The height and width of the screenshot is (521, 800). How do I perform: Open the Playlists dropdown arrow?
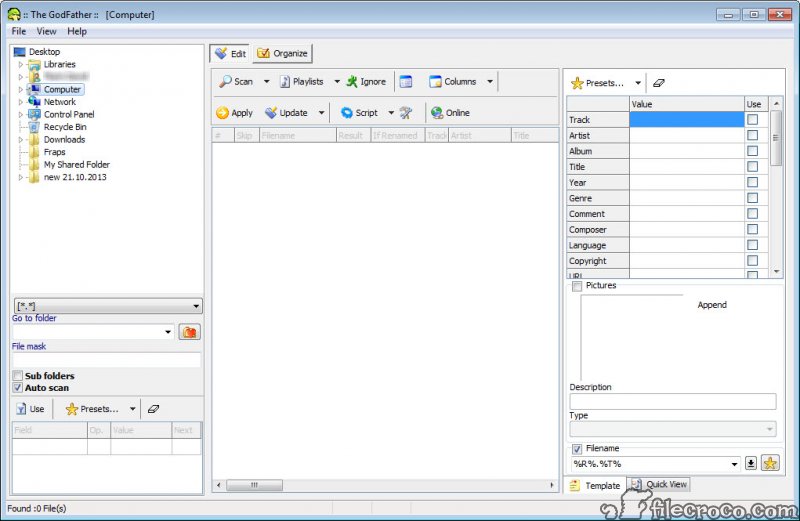click(337, 82)
